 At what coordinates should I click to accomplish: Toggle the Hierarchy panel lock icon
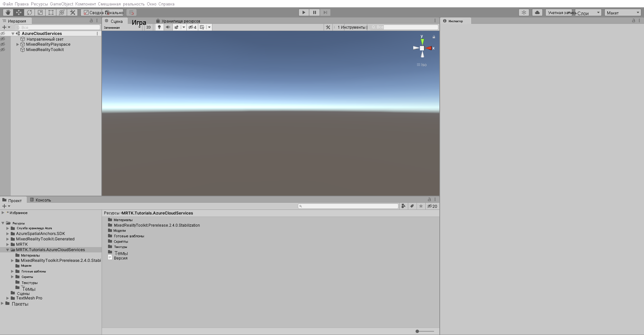pyautogui.click(x=91, y=21)
